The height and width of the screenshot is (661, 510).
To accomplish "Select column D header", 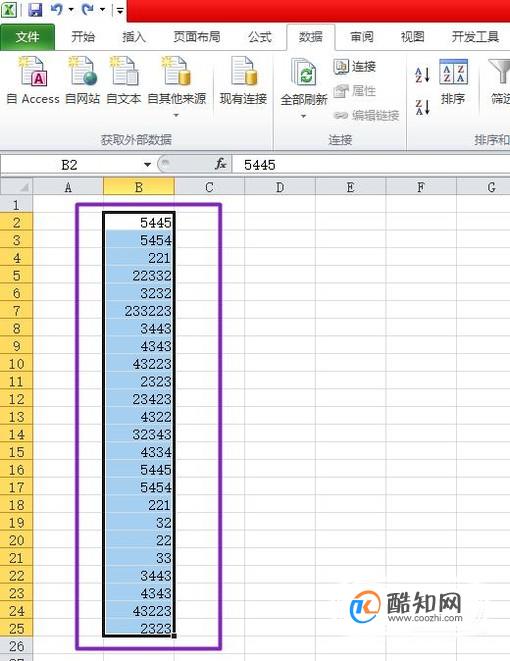I will [x=279, y=187].
